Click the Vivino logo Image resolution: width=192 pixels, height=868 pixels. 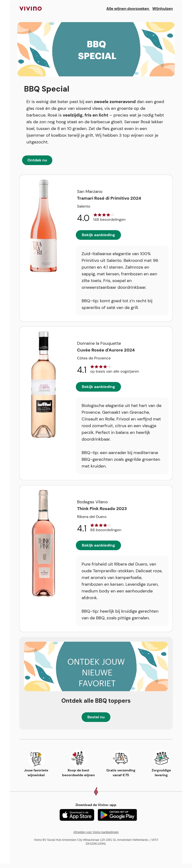(x=31, y=8)
